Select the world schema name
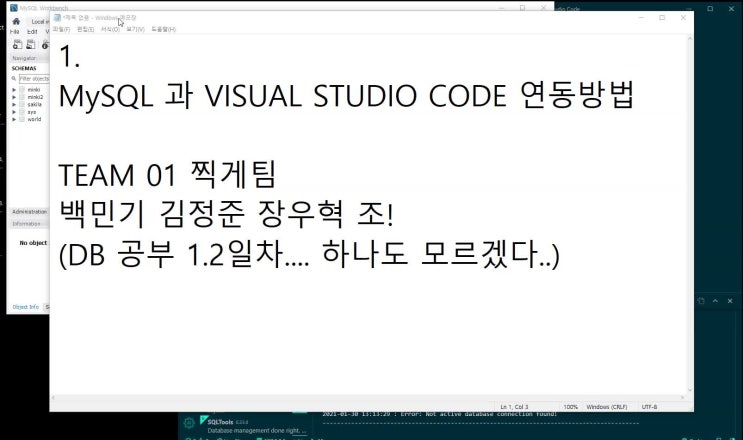Screen dimensions: 743x440 [x=34, y=119]
